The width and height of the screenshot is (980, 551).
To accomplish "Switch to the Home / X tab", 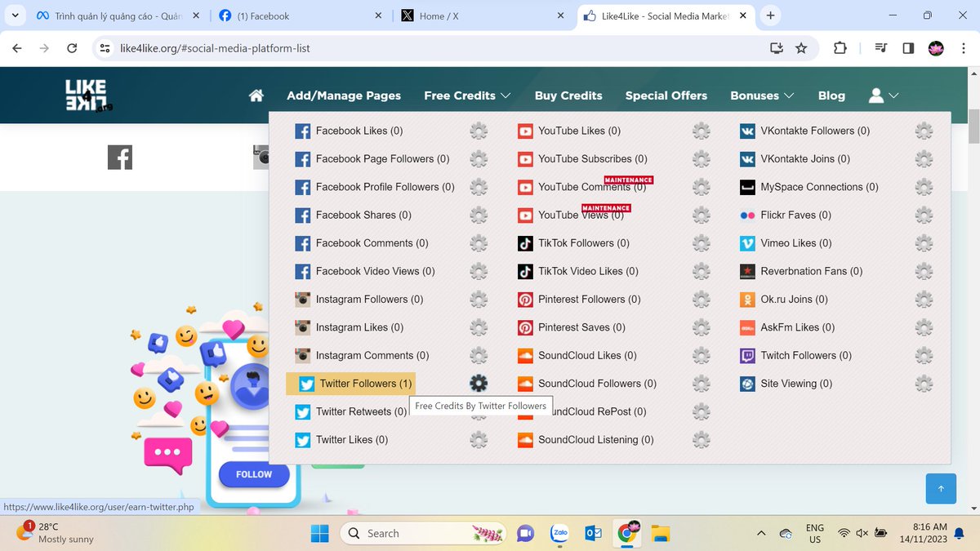I will (482, 16).
